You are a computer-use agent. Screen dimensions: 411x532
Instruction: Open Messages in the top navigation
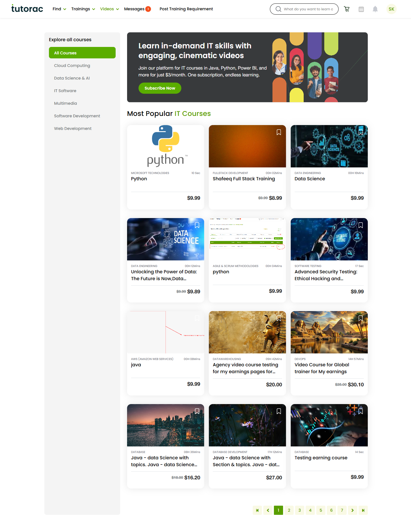pyautogui.click(x=137, y=9)
